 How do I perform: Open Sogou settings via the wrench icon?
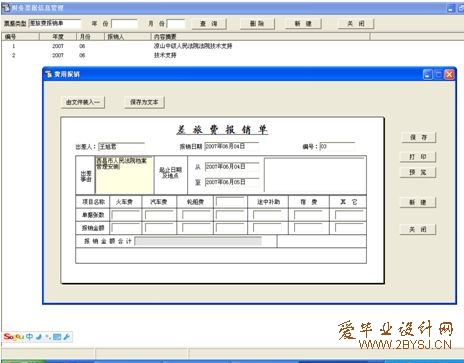(67, 337)
